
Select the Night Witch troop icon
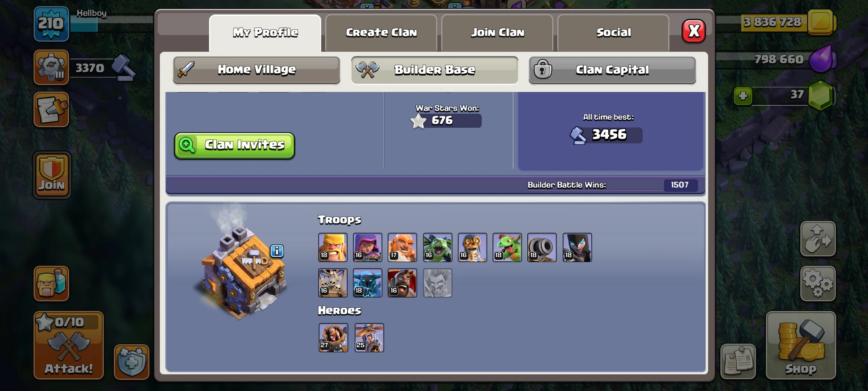pos(577,247)
